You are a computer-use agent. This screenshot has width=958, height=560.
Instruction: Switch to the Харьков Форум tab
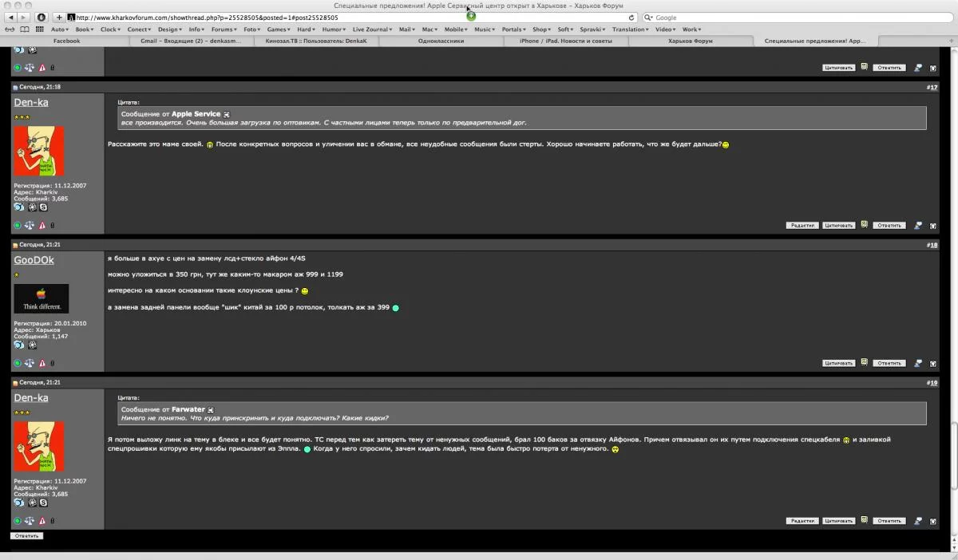691,41
